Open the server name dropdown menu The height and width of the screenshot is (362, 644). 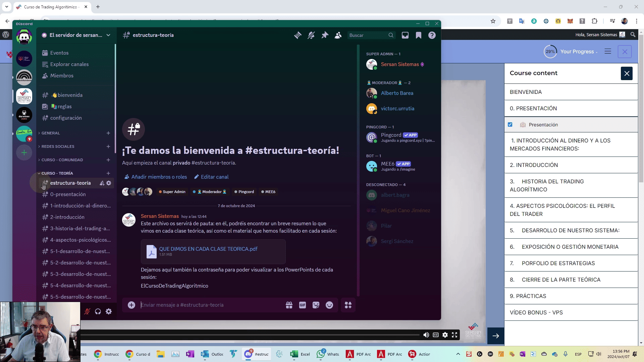76,35
